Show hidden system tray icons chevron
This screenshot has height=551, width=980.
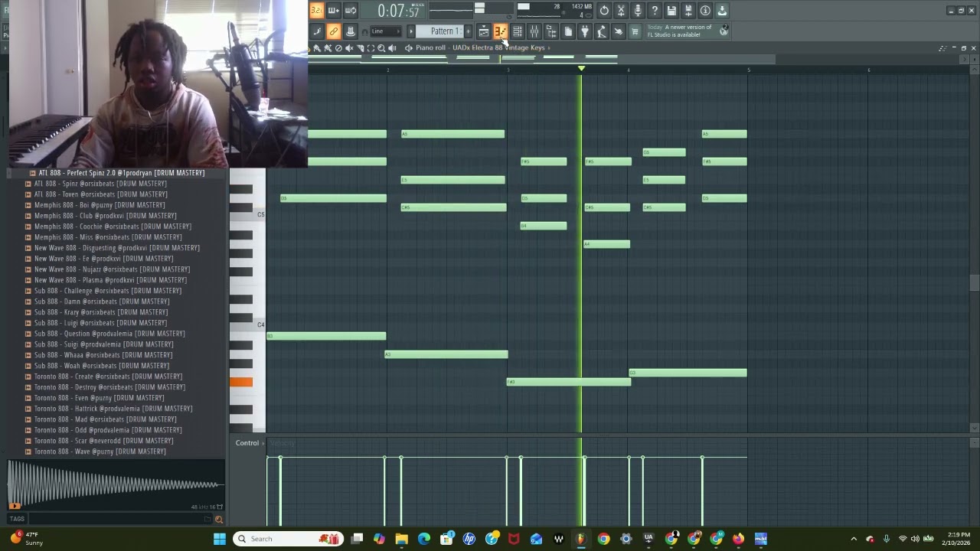854,539
